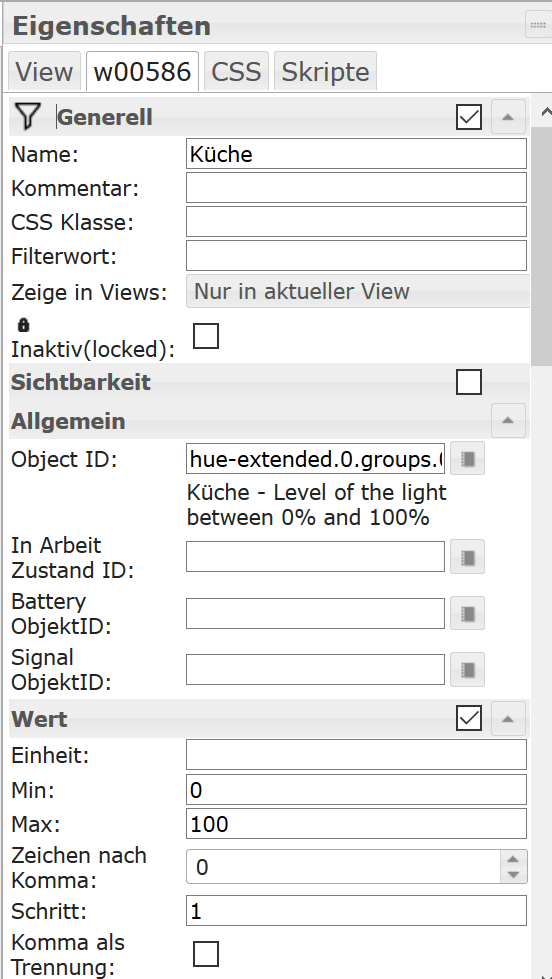Open object browser for Object ID

pos(468,459)
